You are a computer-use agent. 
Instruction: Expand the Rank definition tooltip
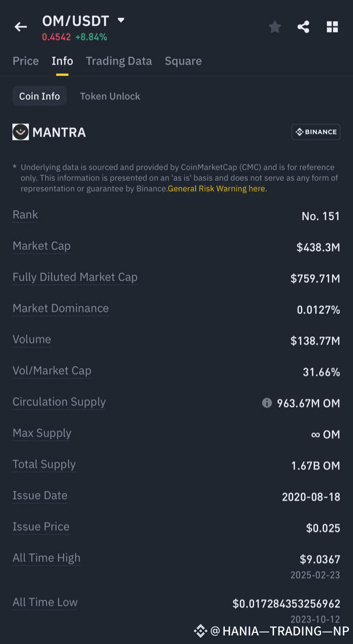[25, 215]
